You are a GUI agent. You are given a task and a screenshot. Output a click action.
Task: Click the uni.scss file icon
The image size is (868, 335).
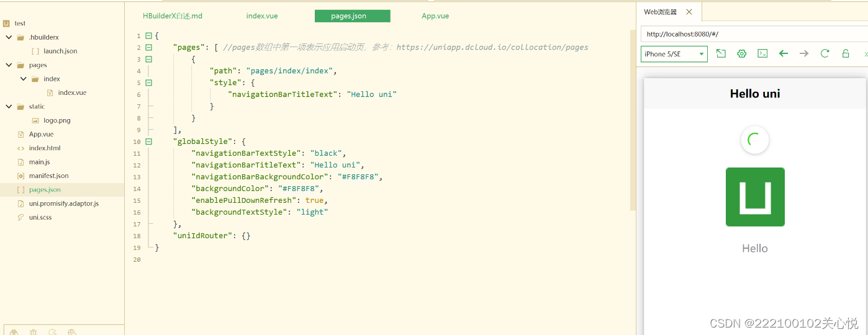(21, 217)
